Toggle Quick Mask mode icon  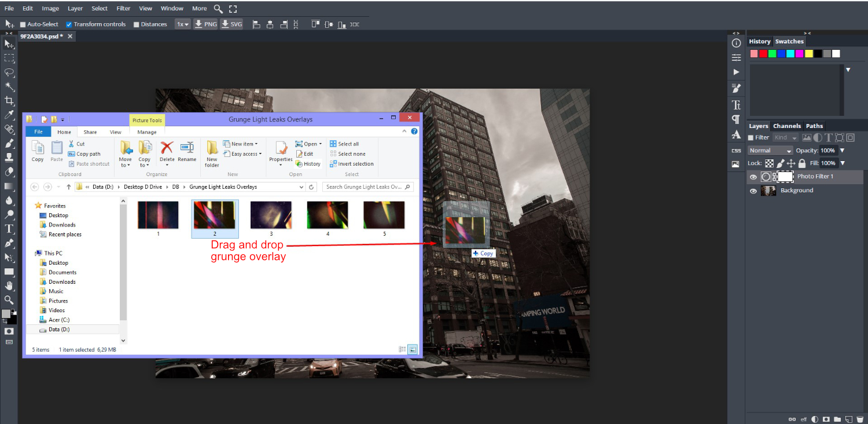tap(9, 331)
